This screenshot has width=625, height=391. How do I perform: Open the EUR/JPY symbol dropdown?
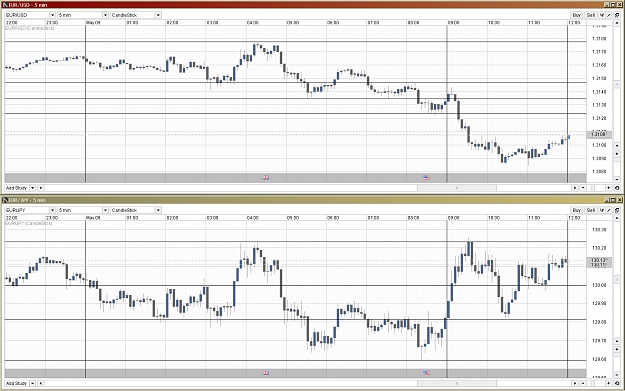(52, 210)
